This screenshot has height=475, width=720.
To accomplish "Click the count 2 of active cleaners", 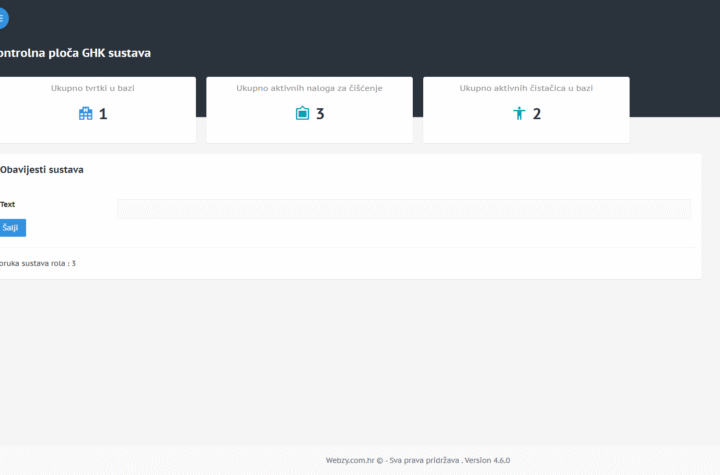I will [x=537, y=114].
